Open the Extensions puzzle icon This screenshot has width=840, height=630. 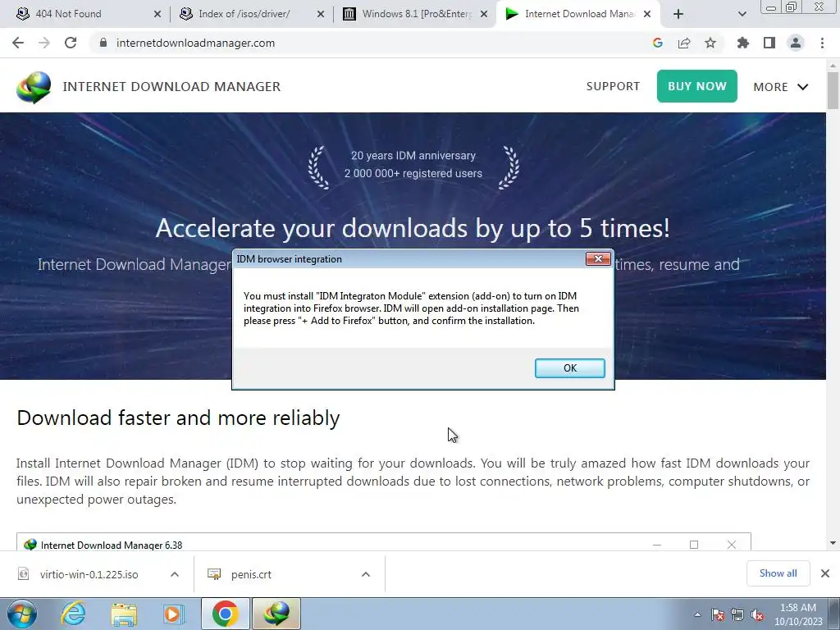743,43
